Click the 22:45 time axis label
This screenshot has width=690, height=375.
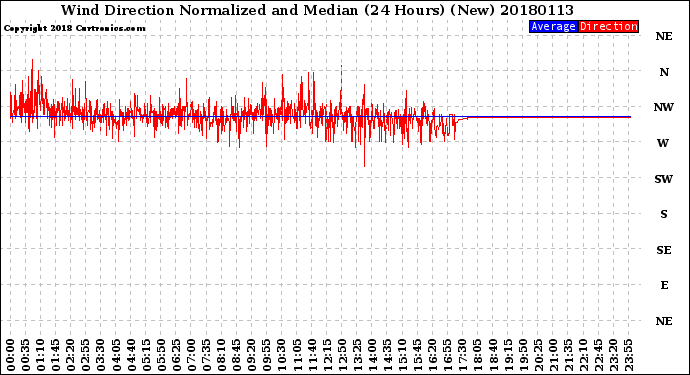[598, 355]
